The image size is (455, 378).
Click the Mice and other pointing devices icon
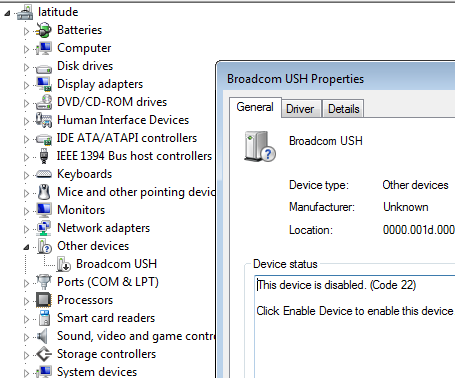(44, 192)
